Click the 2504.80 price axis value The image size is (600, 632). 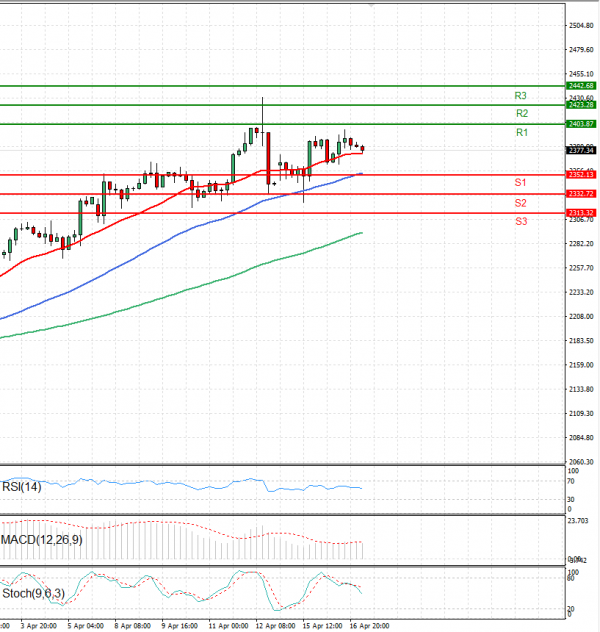click(581, 25)
